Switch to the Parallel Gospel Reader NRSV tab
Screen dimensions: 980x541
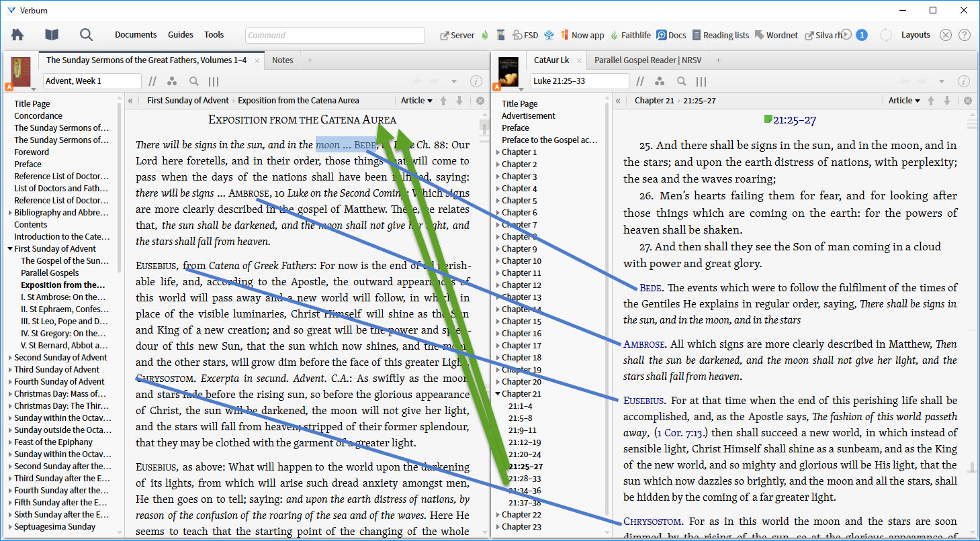(648, 60)
